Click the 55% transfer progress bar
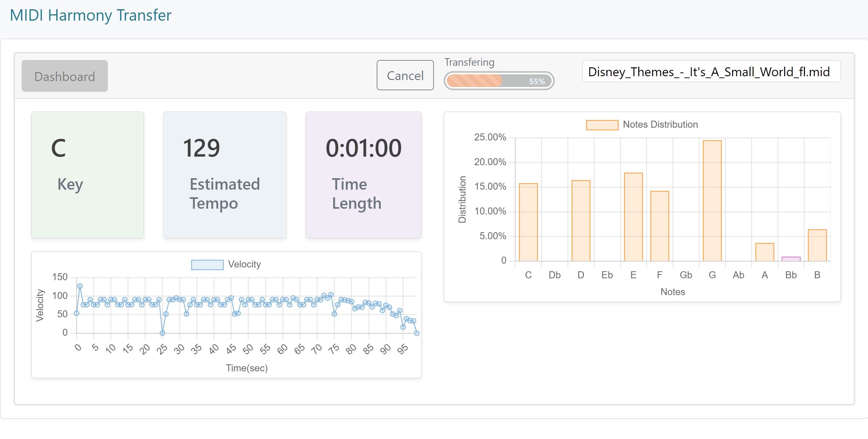This screenshot has width=868, height=439. (499, 81)
